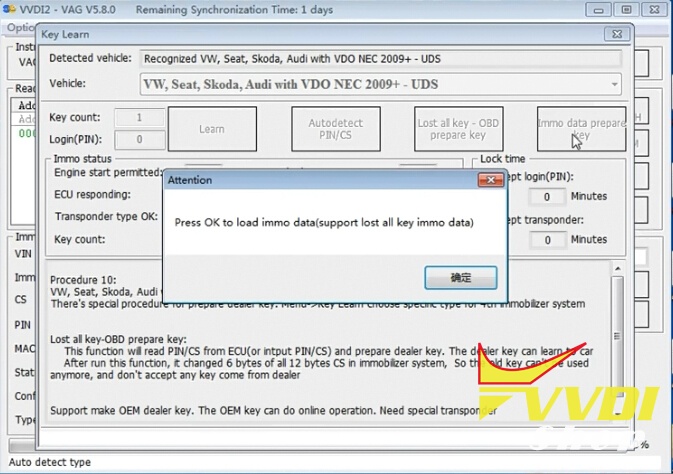Maximize the VVDI2 main window
The height and width of the screenshot is (474, 673).
click(x=627, y=10)
